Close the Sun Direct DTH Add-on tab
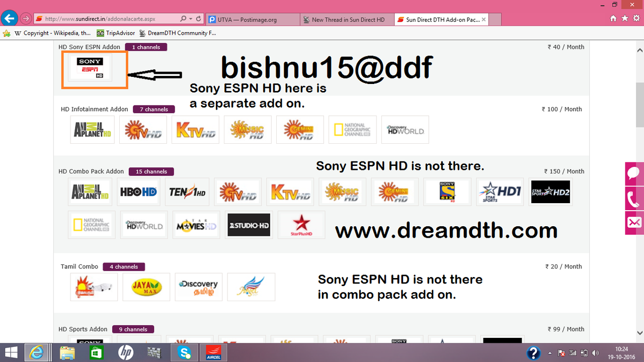644x362 pixels. (484, 20)
